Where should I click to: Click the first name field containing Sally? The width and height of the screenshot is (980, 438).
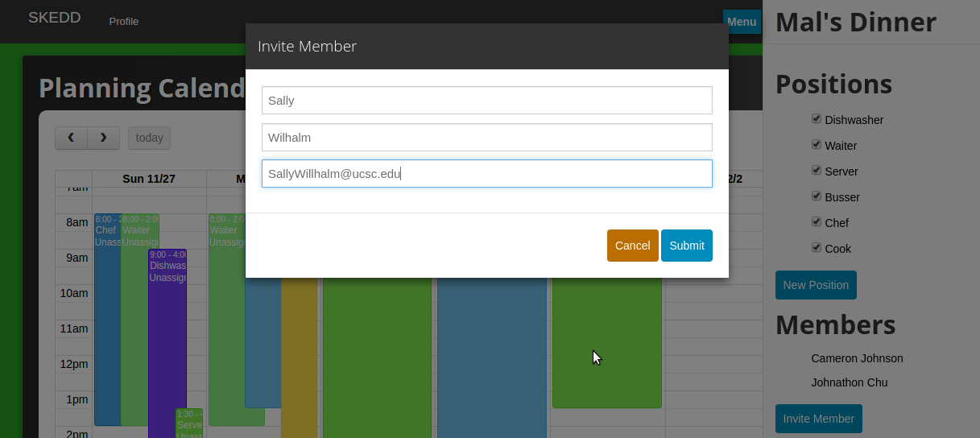[487, 101]
